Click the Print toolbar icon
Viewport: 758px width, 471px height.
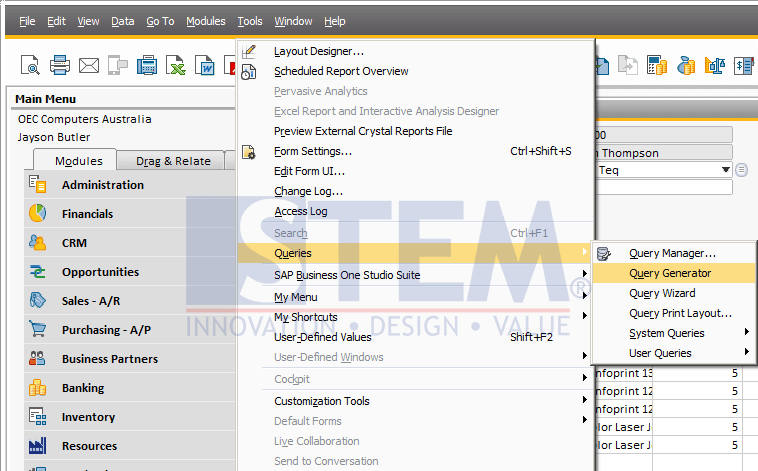click(x=59, y=65)
